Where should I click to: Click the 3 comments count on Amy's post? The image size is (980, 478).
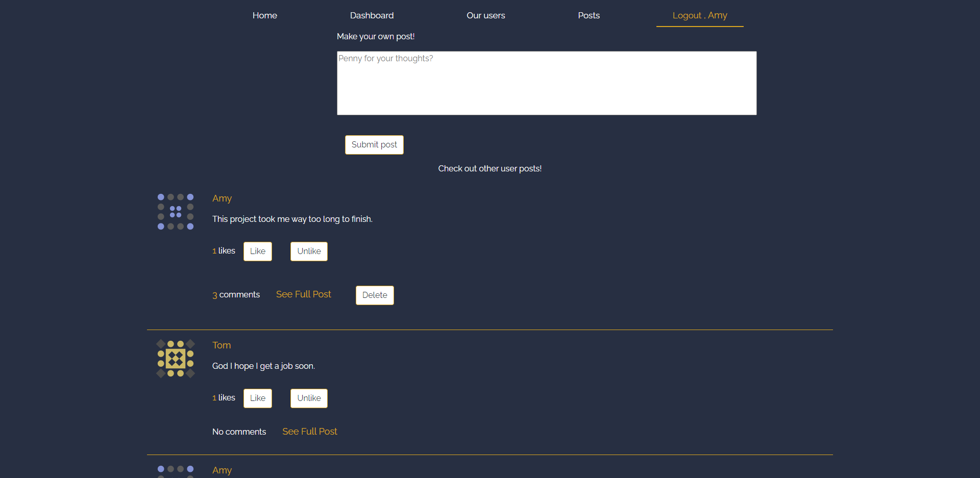coord(236,295)
